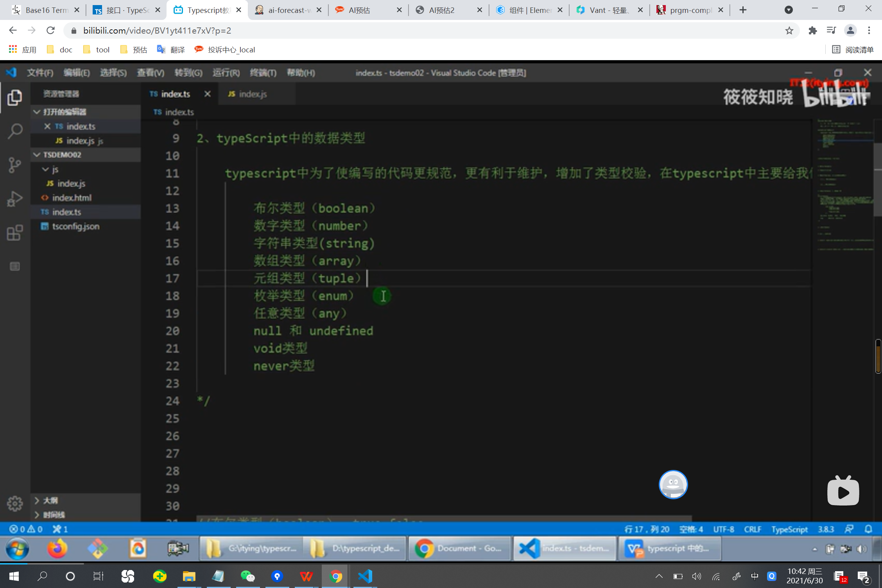
Task: Switch to the Vant browser tab
Action: tap(608, 10)
